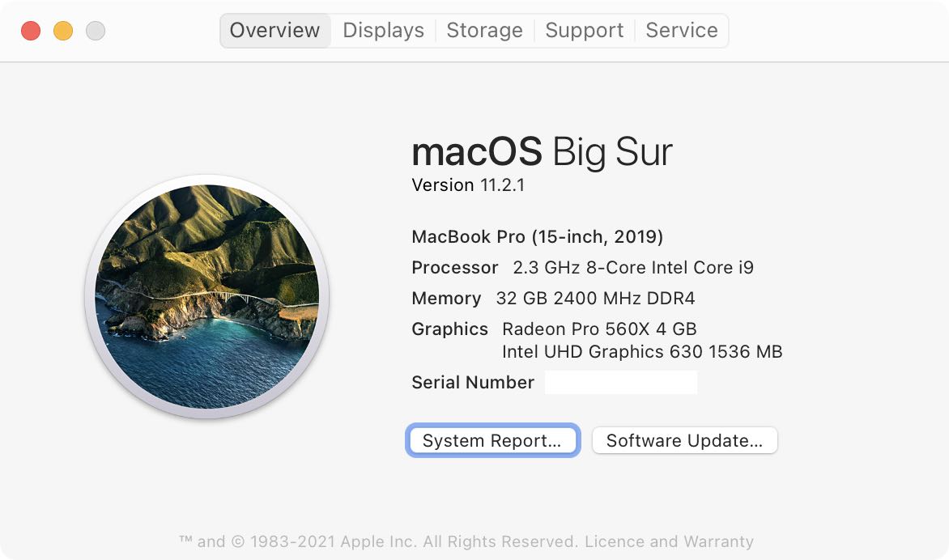The image size is (949, 560).
Task: Click the Serial Number field
Action: point(621,382)
